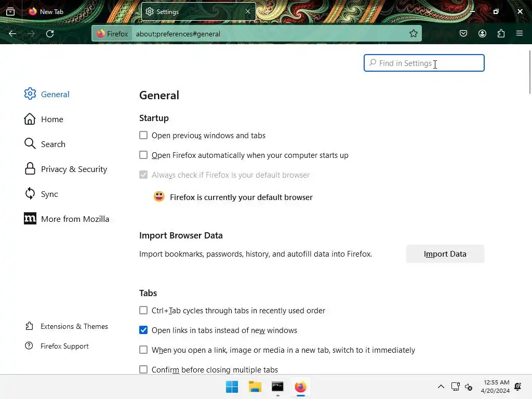This screenshot has width=532, height=399.
Task: Show hidden tray icons chevron
Action: [441, 387]
